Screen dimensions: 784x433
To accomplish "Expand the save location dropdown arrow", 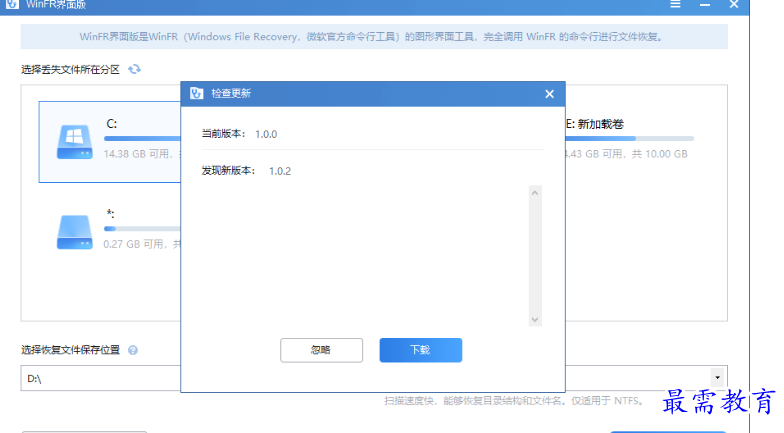I will coord(718,378).
